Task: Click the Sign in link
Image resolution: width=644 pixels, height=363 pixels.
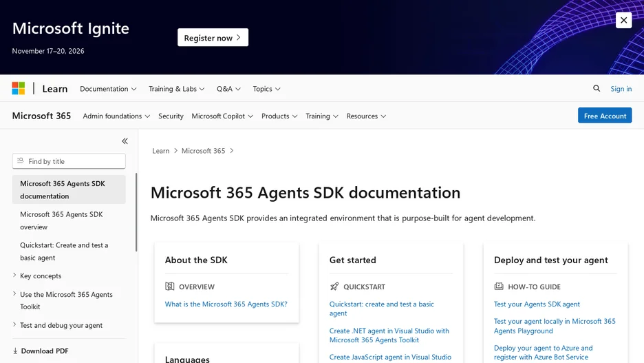Action: tap(621, 89)
